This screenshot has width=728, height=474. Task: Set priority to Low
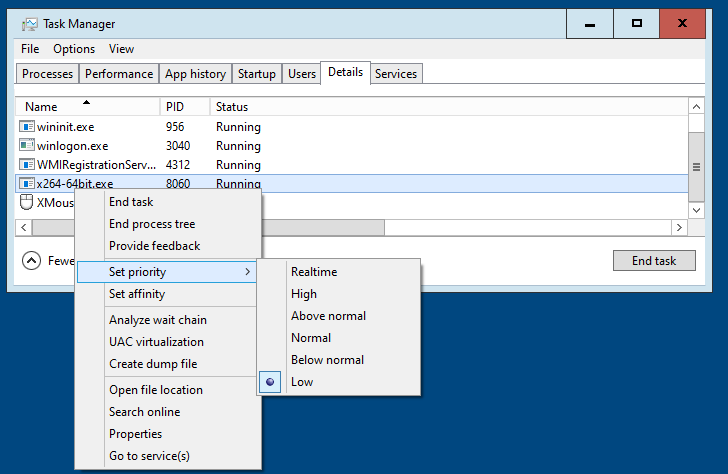pos(302,382)
